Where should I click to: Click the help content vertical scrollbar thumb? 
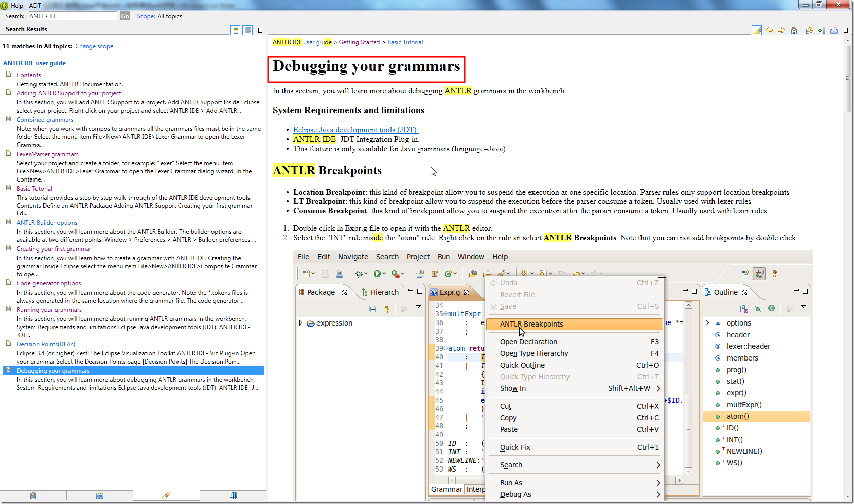[x=847, y=79]
